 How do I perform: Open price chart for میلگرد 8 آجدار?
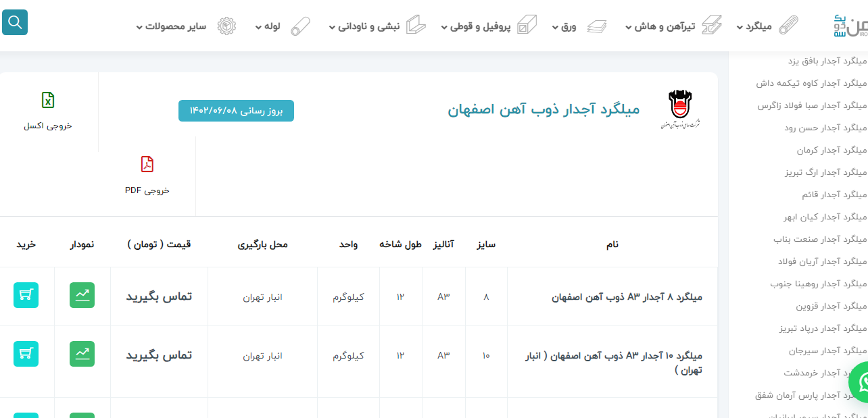[x=82, y=295]
